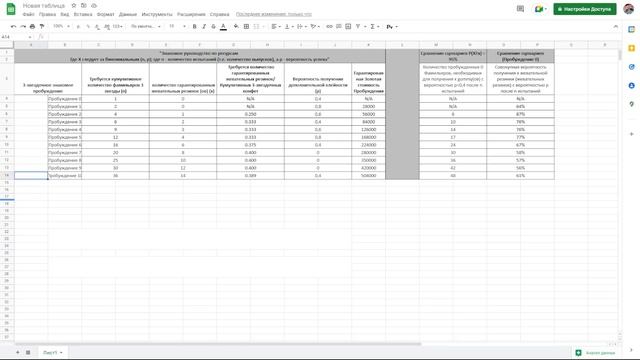Viewport: 640px width, 360px height.
Task: Open the Google Meet call button
Action: tap(540, 9)
